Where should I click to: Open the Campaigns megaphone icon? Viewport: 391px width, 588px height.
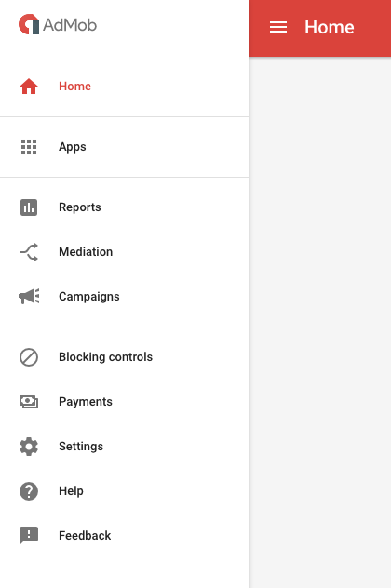[29, 297]
